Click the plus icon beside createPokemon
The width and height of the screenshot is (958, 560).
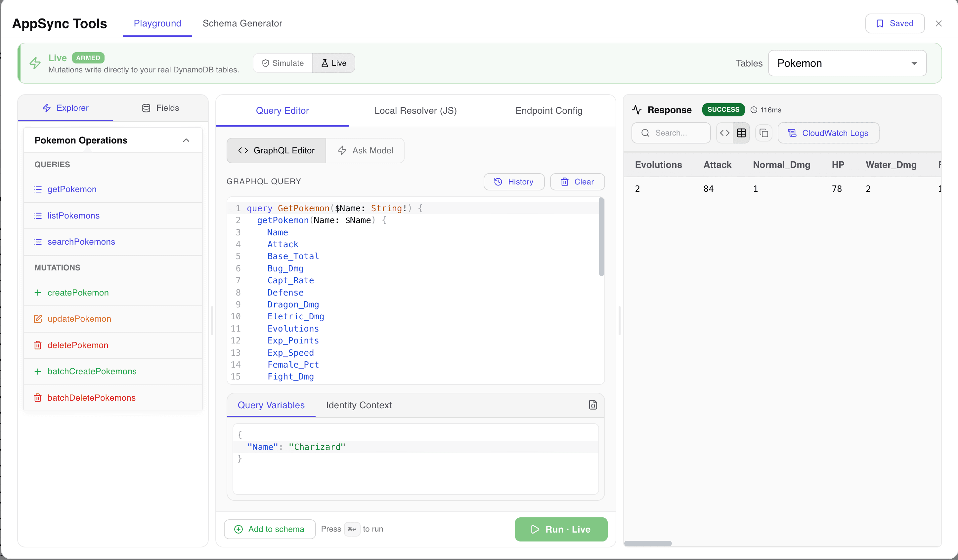coord(38,293)
